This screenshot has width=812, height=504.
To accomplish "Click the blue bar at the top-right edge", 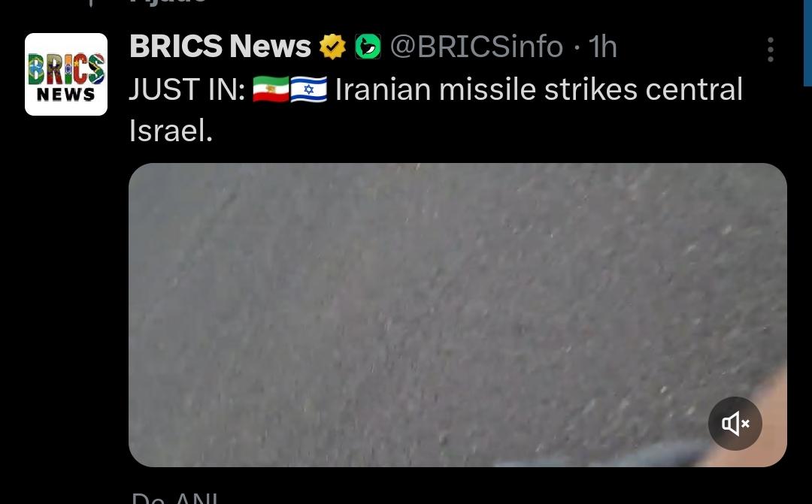I will point(807,42).
